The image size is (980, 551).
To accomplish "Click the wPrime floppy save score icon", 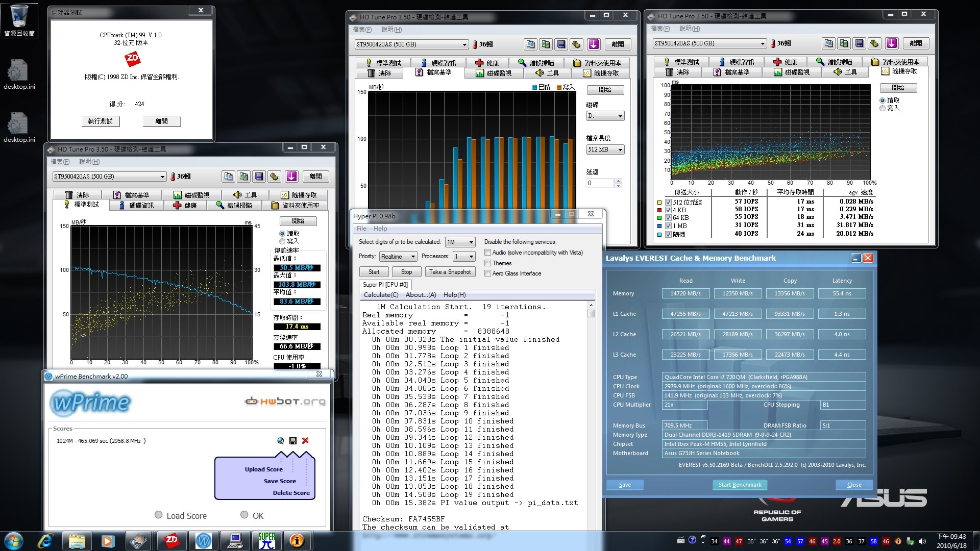I will [293, 441].
